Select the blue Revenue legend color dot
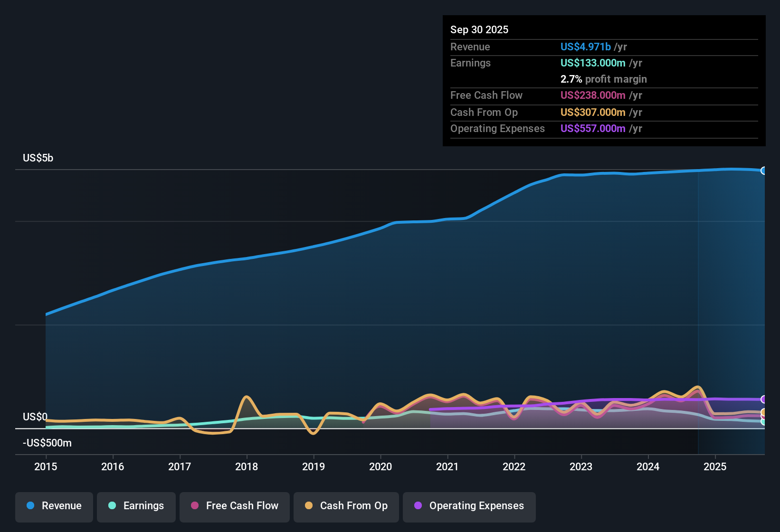This screenshot has width=780, height=532. click(x=30, y=506)
